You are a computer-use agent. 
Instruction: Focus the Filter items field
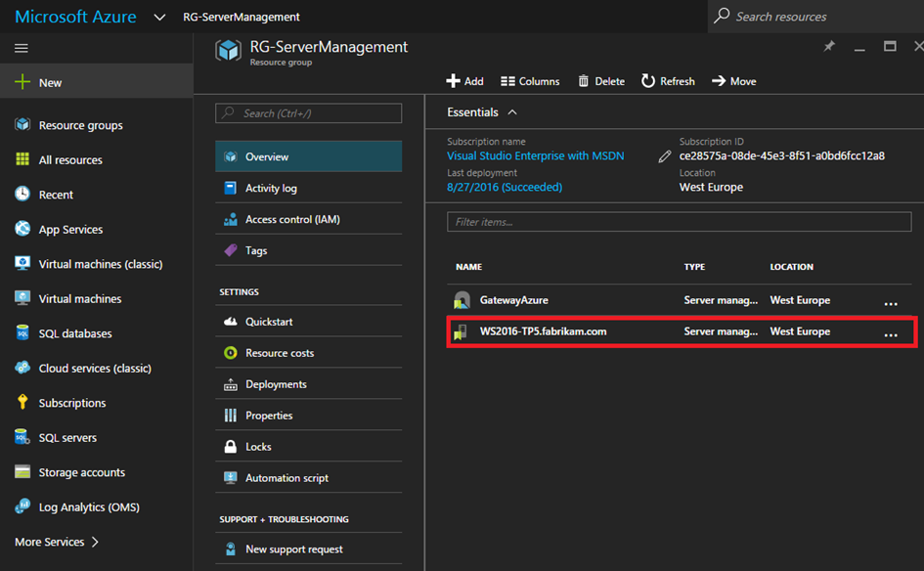[679, 222]
